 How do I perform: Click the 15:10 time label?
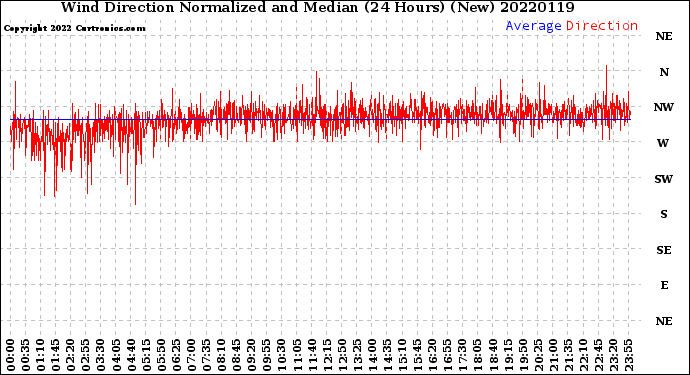coord(402,355)
